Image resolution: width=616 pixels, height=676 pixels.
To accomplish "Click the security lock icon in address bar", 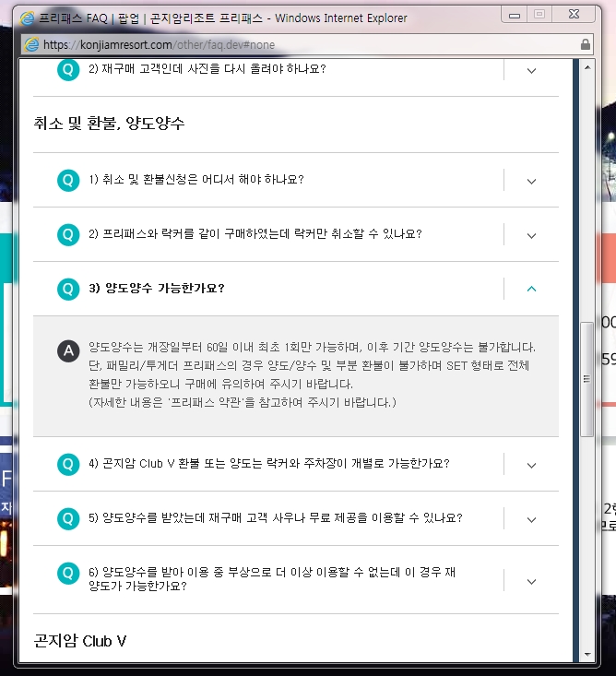I will [x=585, y=44].
